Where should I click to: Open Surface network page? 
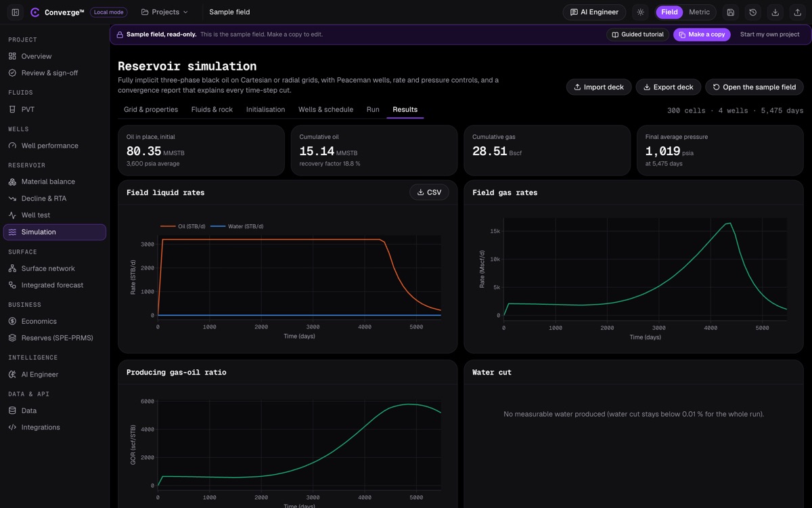pyautogui.click(x=55, y=268)
